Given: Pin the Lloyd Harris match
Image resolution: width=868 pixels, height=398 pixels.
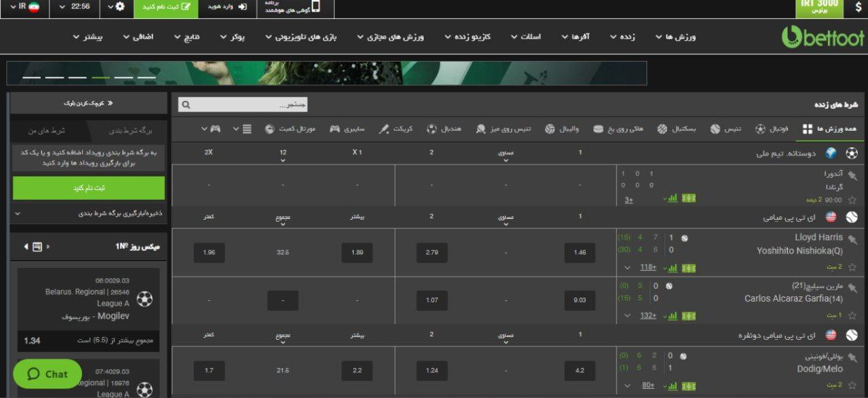Looking at the screenshot, I should [x=852, y=238].
